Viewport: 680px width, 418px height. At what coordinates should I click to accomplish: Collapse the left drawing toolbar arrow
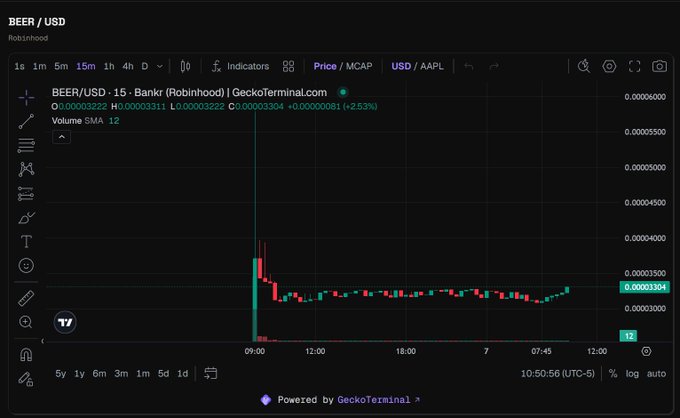42,341
